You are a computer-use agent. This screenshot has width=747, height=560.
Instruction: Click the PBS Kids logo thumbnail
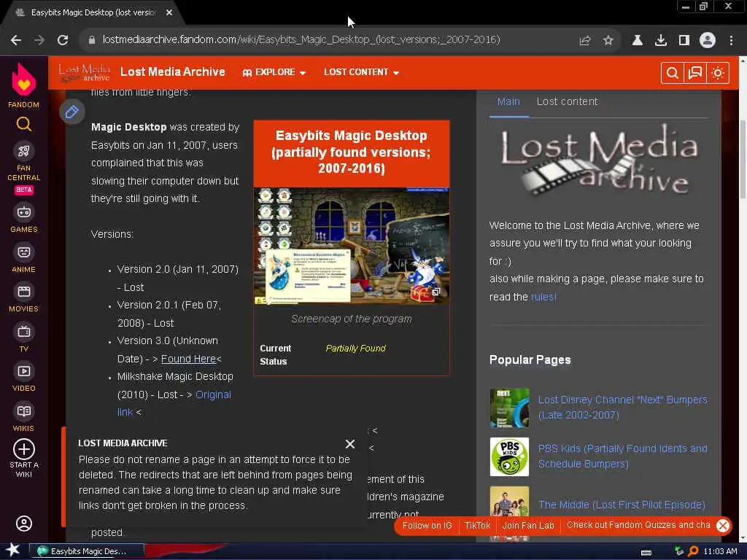pyautogui.click(x=509, y=456)
